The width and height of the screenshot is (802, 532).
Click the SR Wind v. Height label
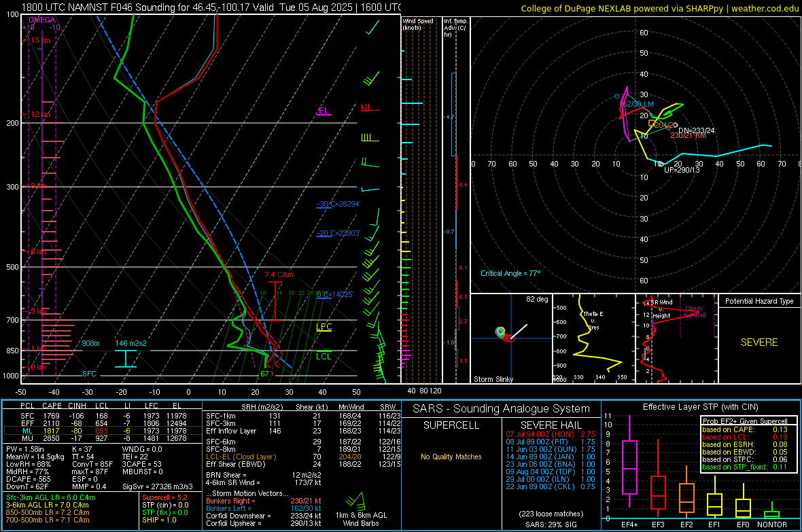(x=661, y=309)
